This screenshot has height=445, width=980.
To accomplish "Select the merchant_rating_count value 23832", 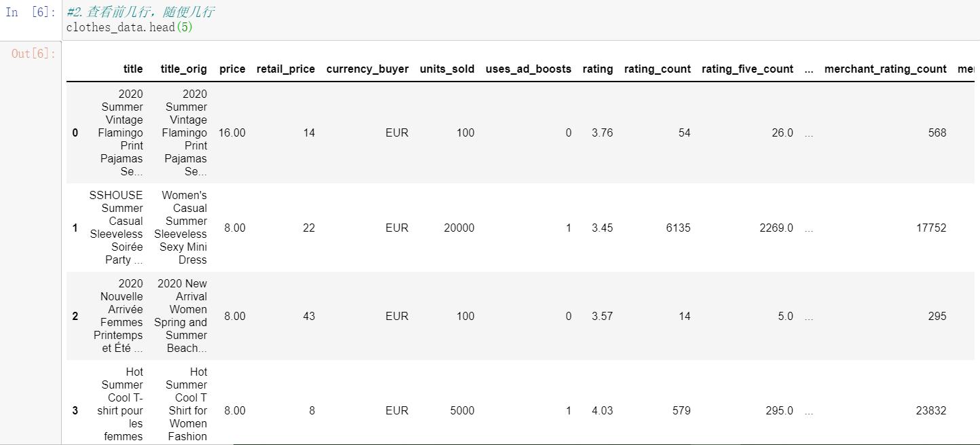I will point(931,411).
